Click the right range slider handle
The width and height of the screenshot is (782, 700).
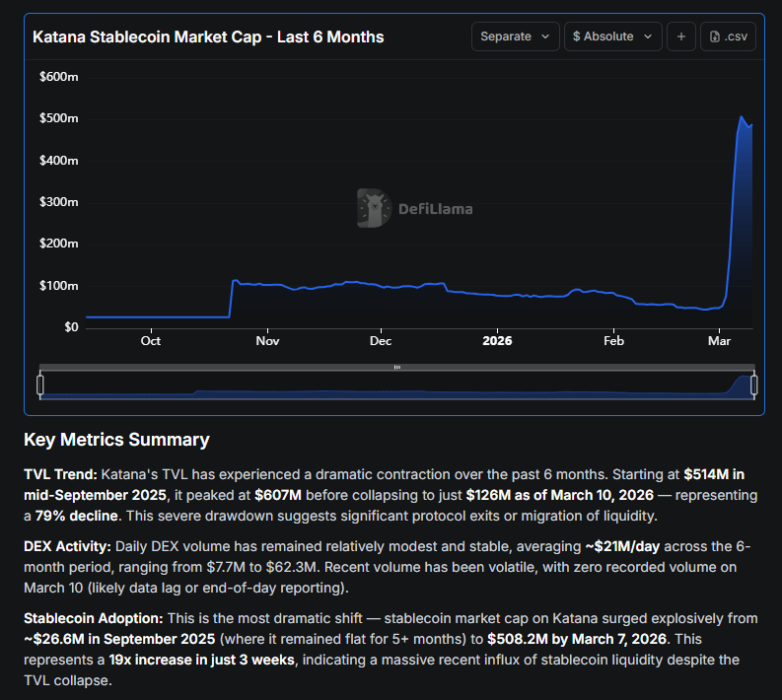click(x=754, y=385)
